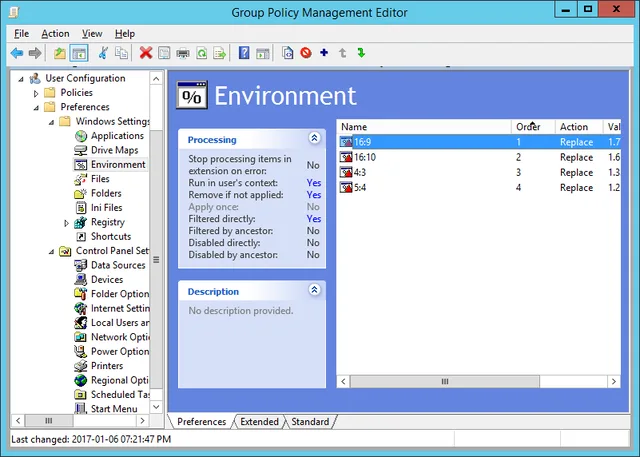Image resolution: width=640 pixels, height=457 pixels.
Task: Open Properties from the toolbar
Action: point(164,53)
